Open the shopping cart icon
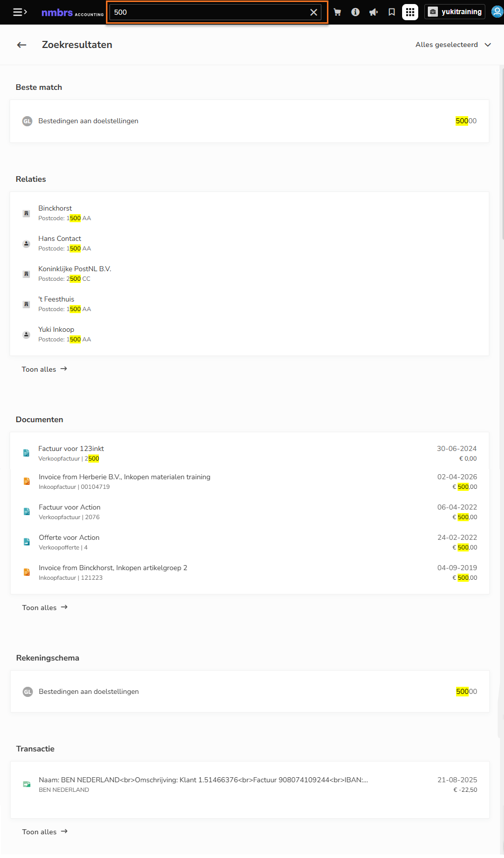This screenshot has height=858, width=504. [x=337, y=12]
